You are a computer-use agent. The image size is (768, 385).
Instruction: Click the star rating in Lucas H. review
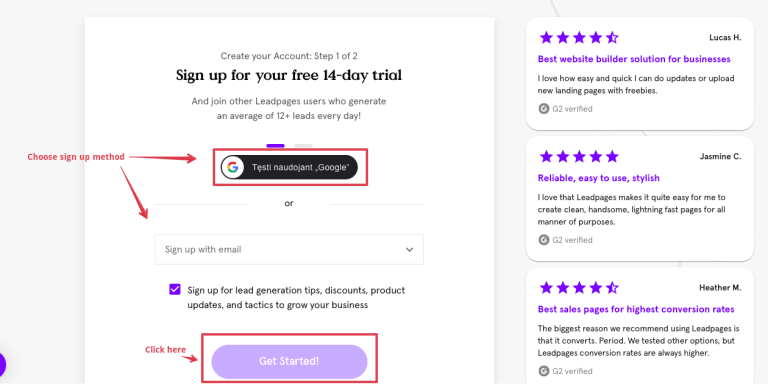(x=579, y=37)
